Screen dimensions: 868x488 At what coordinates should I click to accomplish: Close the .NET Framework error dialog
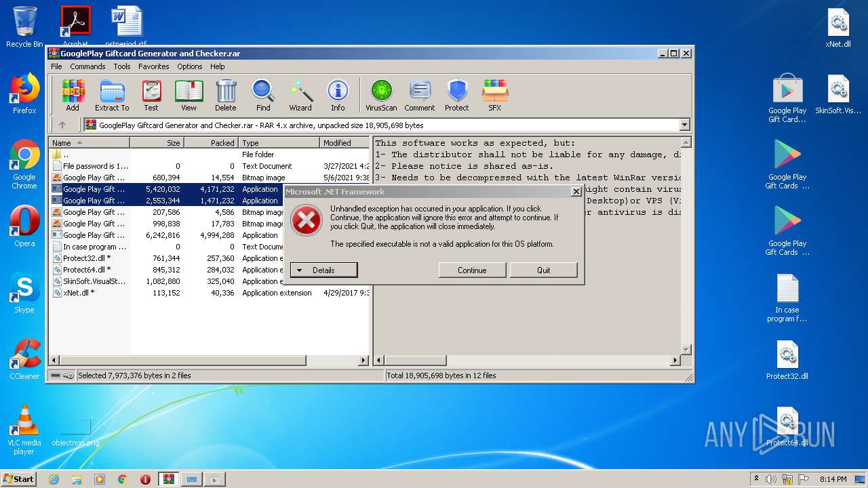click(x=576, y=192)
